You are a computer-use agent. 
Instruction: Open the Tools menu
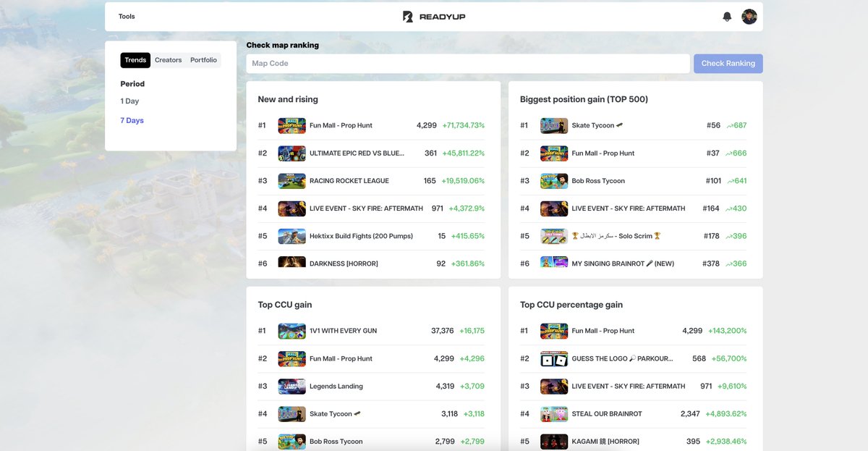coord(127,15)
